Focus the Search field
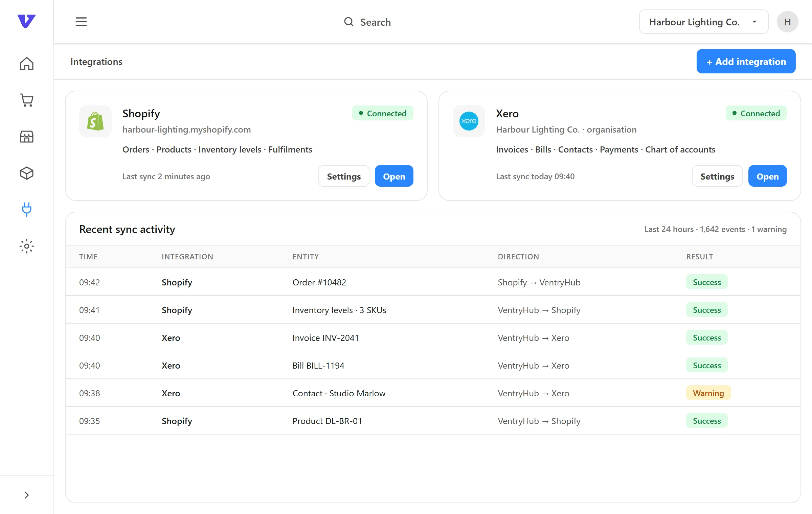This screenshot has height=514, width=812. pos(367,22)
